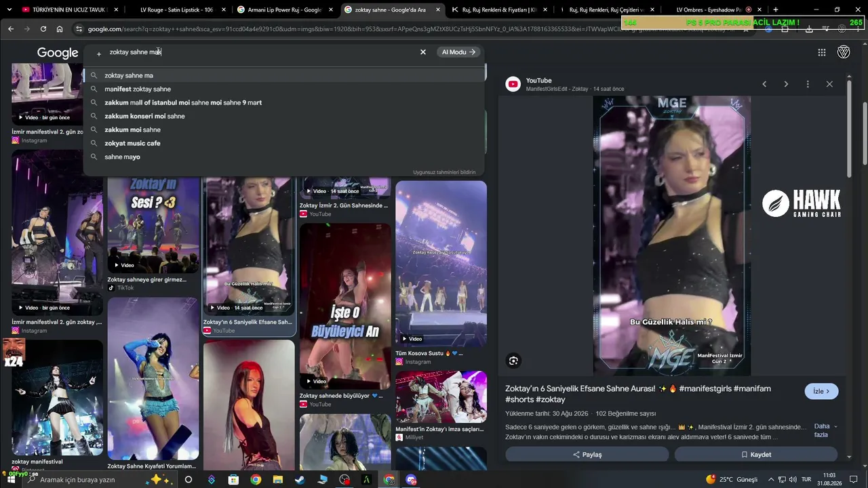Open a new browser tab
Viewport: 868px width, 488px height.
775,9
